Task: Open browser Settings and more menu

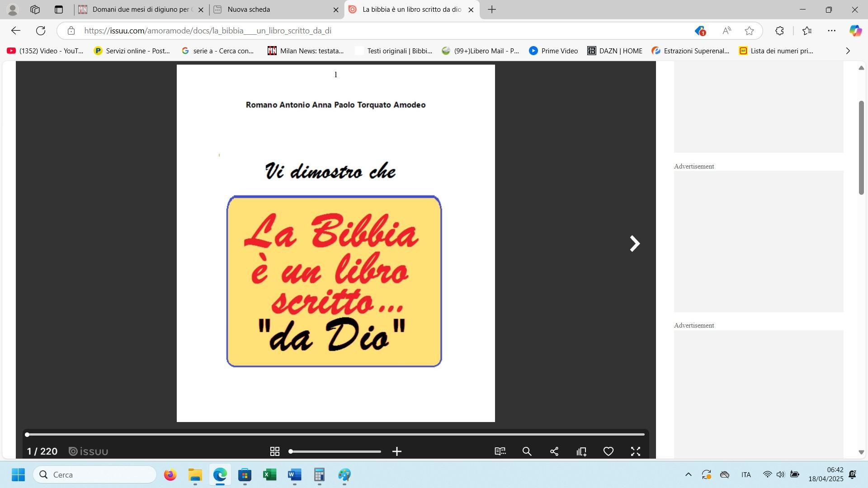Action: click(831, 31)
